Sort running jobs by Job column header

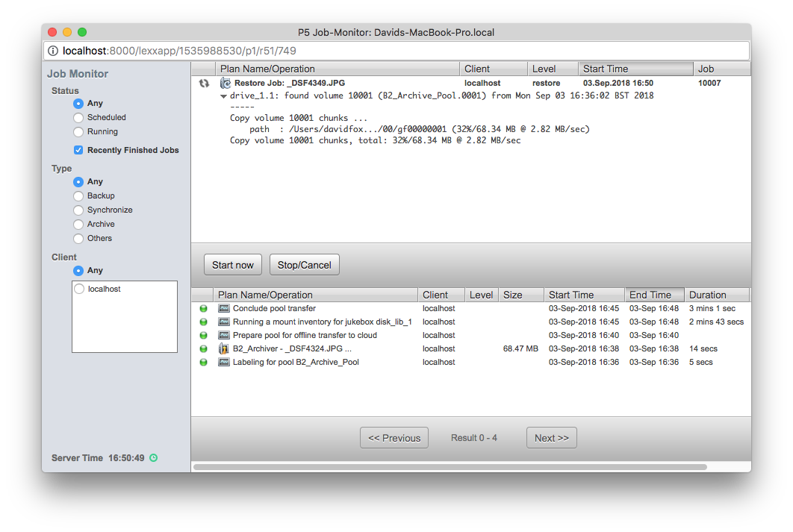point(722,69)
